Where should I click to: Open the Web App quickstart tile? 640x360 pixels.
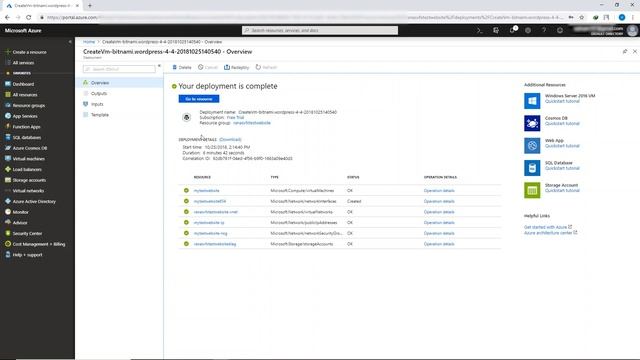[x=551, y=145]
